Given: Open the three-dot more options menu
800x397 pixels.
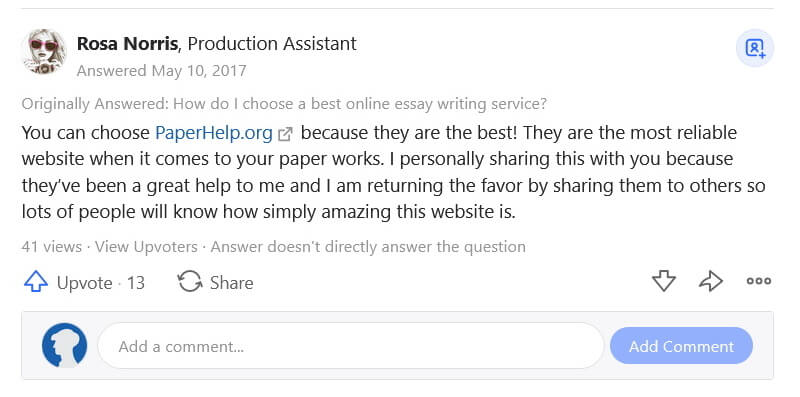Looking at the screenshot, I should (x=759, y=281).
